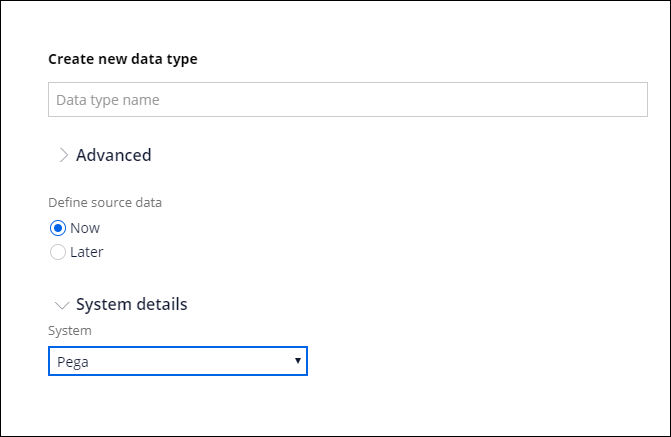671x437 pixels.
Task: Open the System dropdown showing Pega
Action: pos(177,361)
